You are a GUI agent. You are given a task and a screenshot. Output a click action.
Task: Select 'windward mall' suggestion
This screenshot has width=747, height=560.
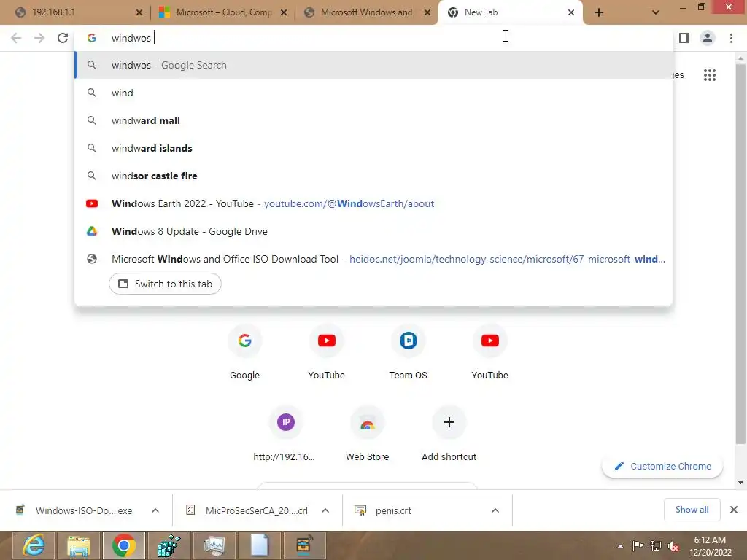coord(373,120)
